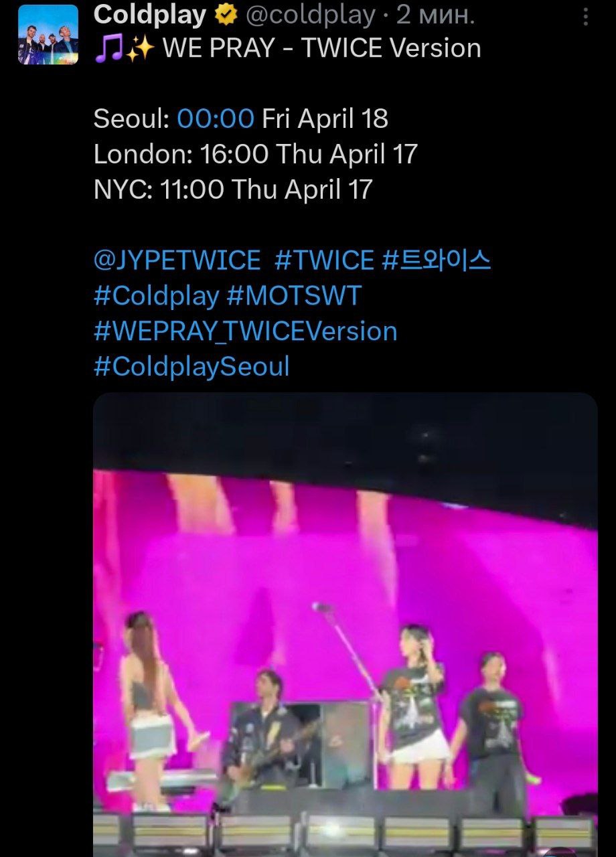Tap the music notes emoji in the post
The image size is (616, 857).
point(107,49)
